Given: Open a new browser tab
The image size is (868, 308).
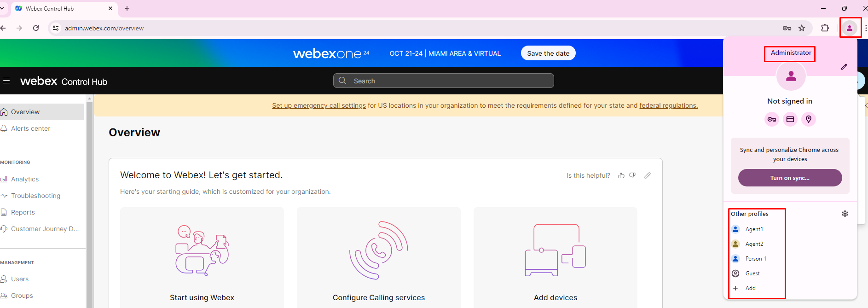Looking at the screenshot, I should tap(127, 8).
